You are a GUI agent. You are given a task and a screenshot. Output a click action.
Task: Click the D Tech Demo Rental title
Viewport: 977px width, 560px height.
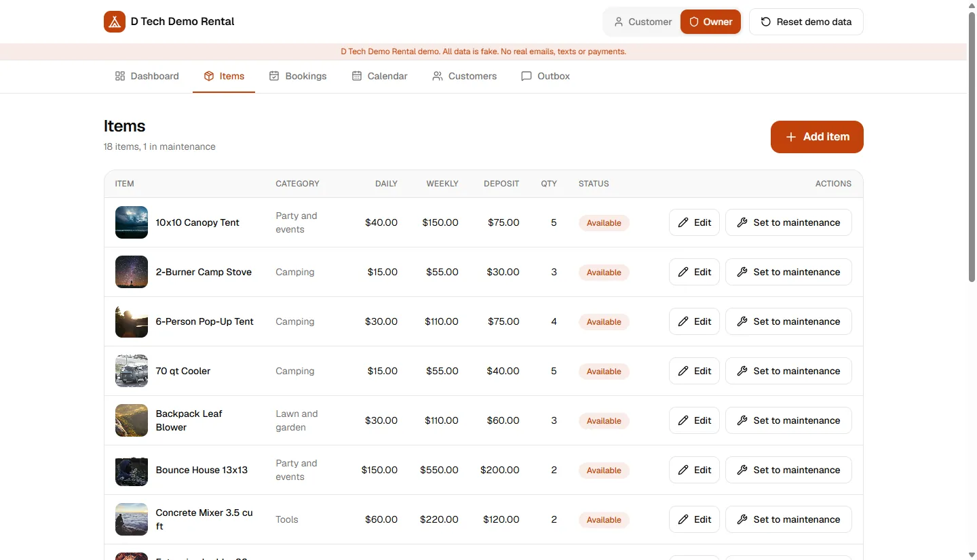[x=183, y=22]
